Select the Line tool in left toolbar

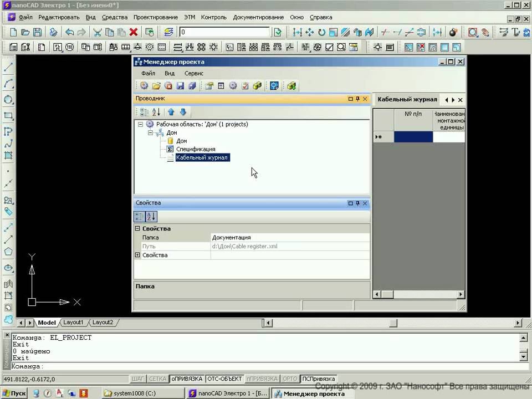tap(8, 67)
